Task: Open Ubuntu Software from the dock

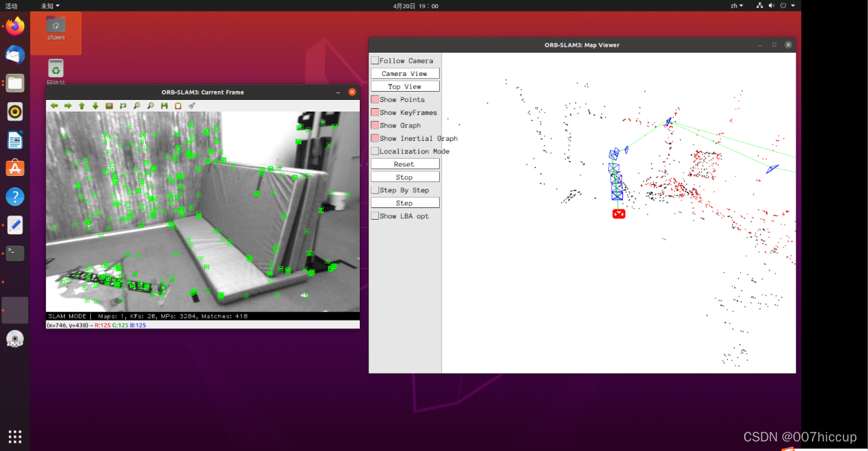Action: pos(15,168)
